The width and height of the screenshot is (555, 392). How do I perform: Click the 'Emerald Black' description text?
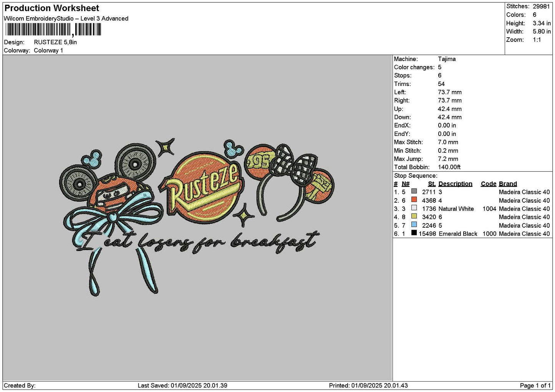(457, 234)
